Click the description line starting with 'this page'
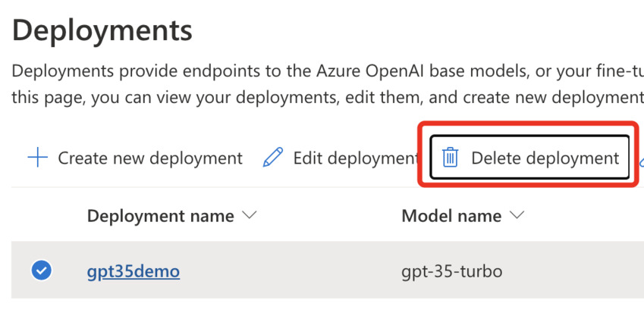The image size is (644, 316). 328,99
